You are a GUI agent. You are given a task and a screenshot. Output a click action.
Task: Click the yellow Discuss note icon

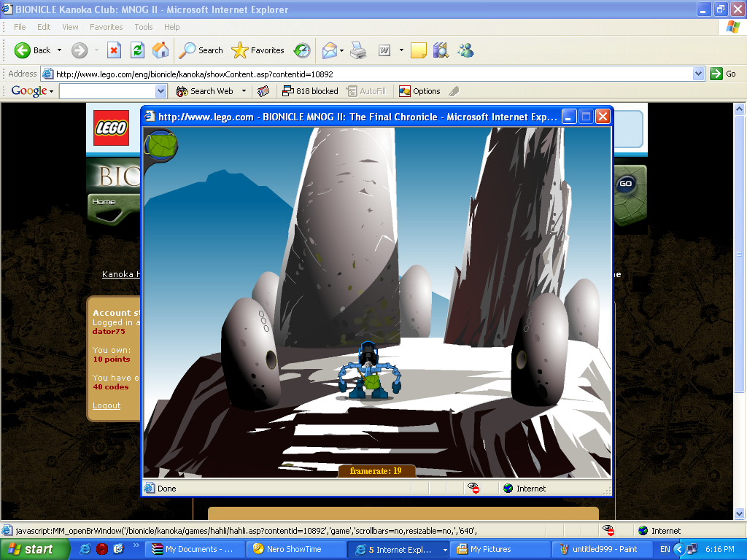[x=418, y=50]
